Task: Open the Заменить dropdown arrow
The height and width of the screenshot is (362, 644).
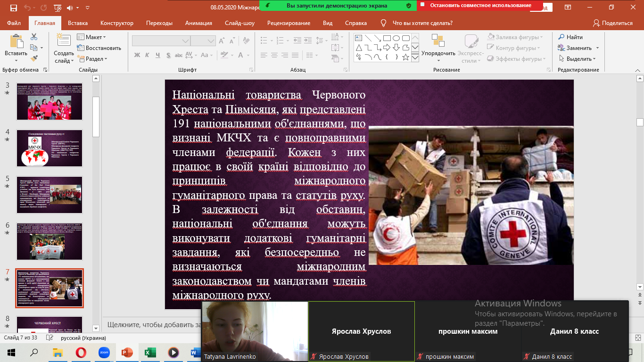Action: pos(597,48)
